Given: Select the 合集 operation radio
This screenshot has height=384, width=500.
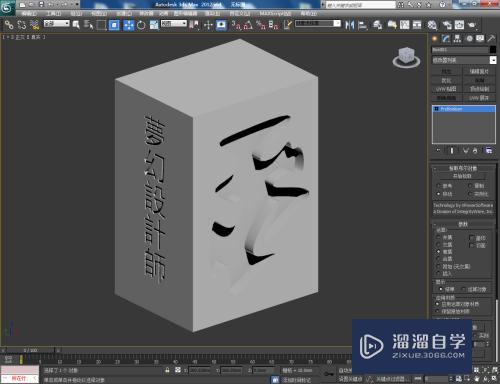Looking at the screenshot, I should coord(439,259).
